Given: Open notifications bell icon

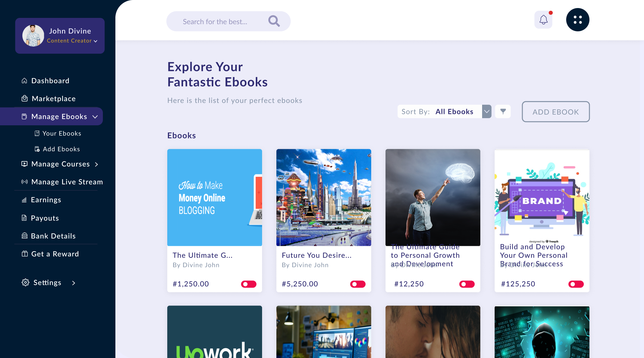Looking at the screenshot, I should click(543, 20).
